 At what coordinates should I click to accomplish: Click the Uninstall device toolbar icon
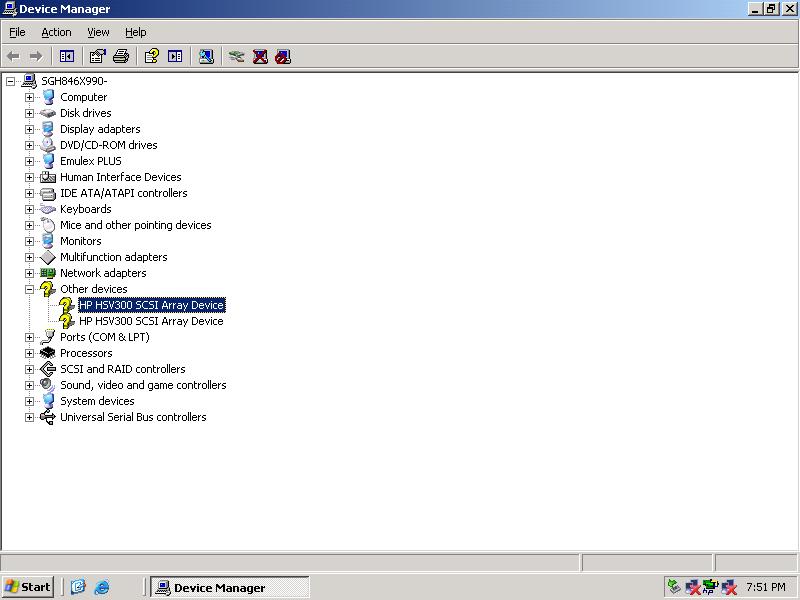[x=260, y=56]
